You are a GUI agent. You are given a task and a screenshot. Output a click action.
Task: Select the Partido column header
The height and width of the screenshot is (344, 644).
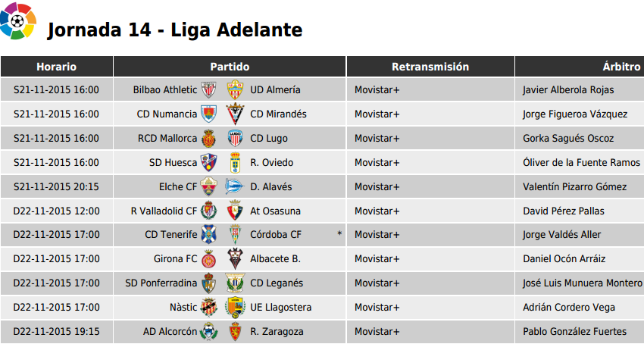coord(230,67)
